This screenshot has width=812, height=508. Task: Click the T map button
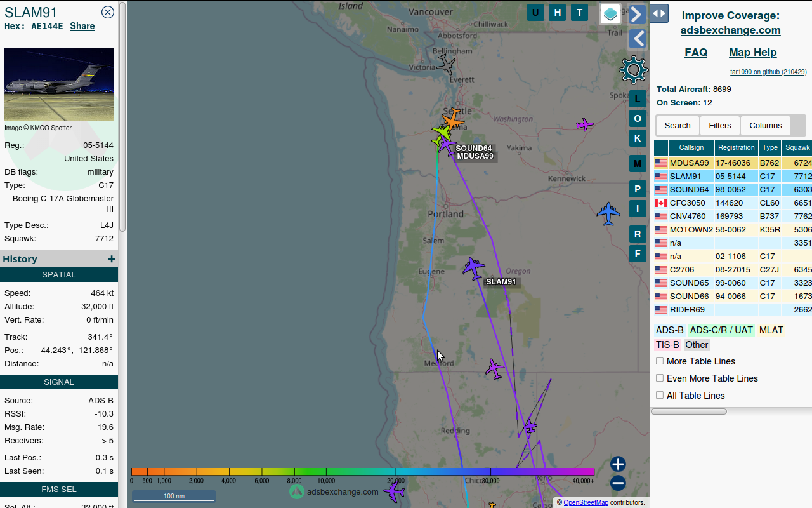(579, 12)
